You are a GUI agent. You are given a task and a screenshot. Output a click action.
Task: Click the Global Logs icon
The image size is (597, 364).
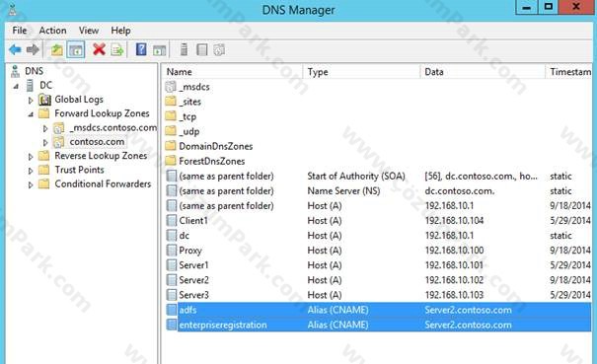coord(44,100)
